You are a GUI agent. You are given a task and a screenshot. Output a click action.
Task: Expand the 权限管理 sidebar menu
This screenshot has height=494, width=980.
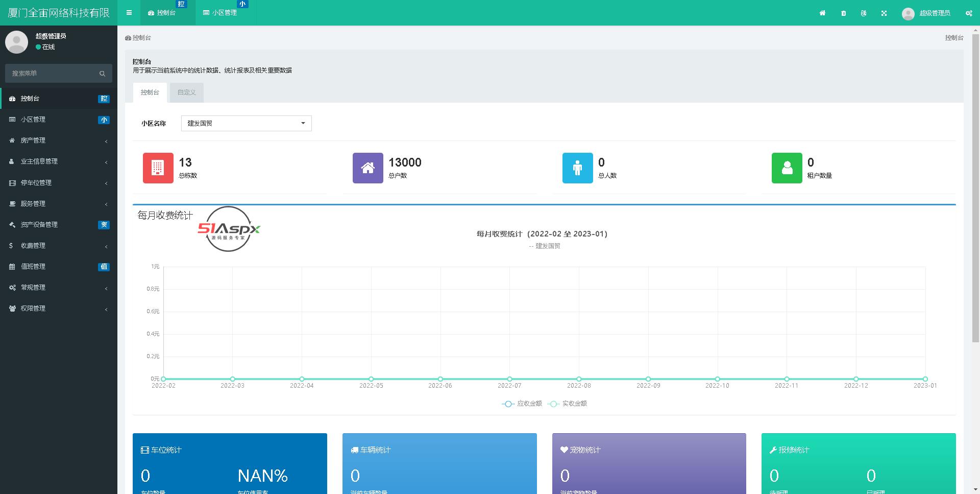click(x=59, y=309)
